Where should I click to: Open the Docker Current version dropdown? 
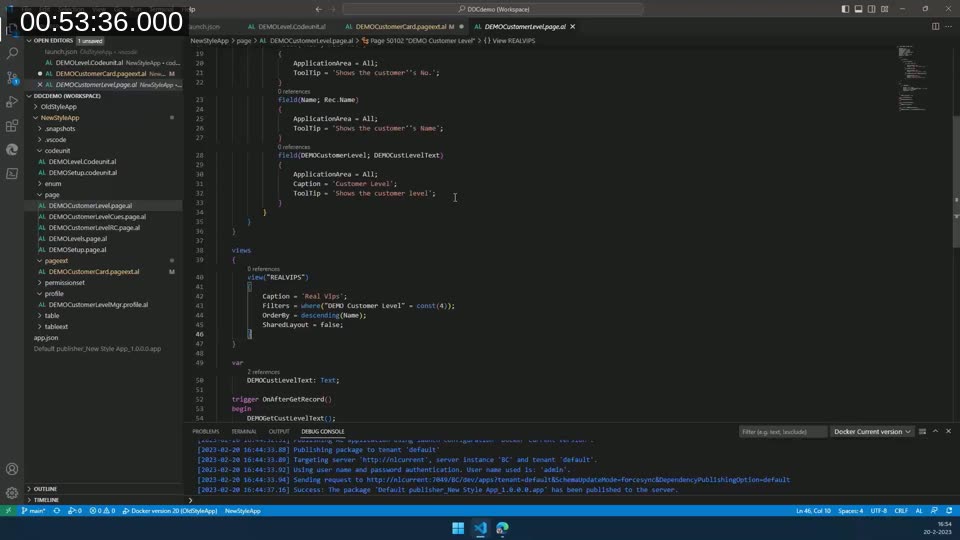[872, 432]
